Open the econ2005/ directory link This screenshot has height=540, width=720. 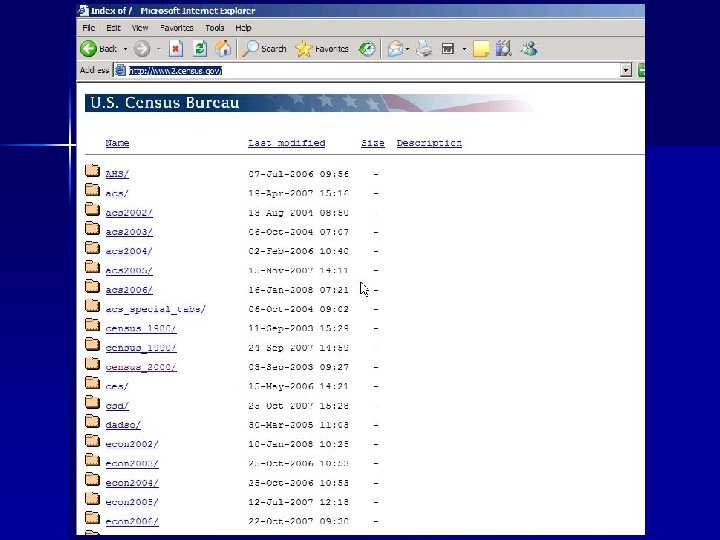pos(132,502)
